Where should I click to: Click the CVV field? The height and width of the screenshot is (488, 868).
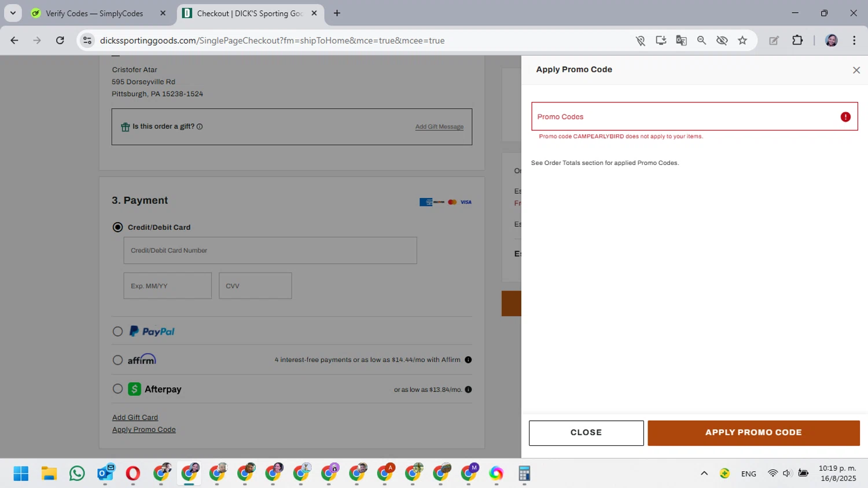(255, 286)
